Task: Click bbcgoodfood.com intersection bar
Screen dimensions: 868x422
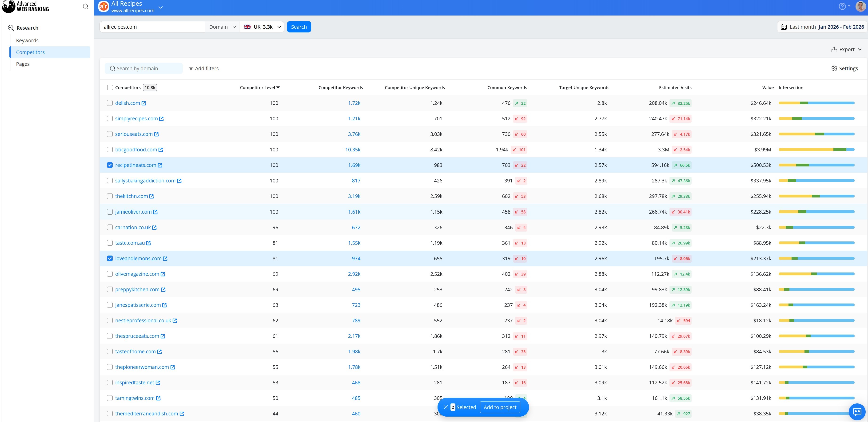Action: point(816,150)
